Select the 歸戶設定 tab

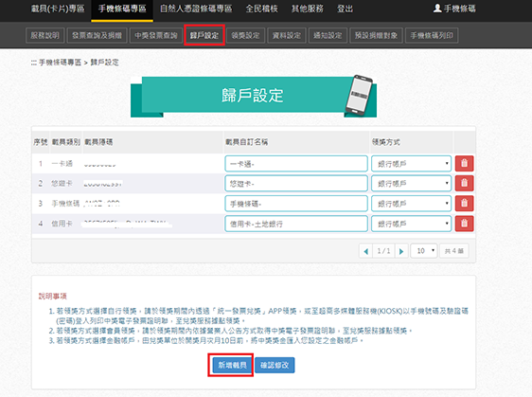click(204, 35)
